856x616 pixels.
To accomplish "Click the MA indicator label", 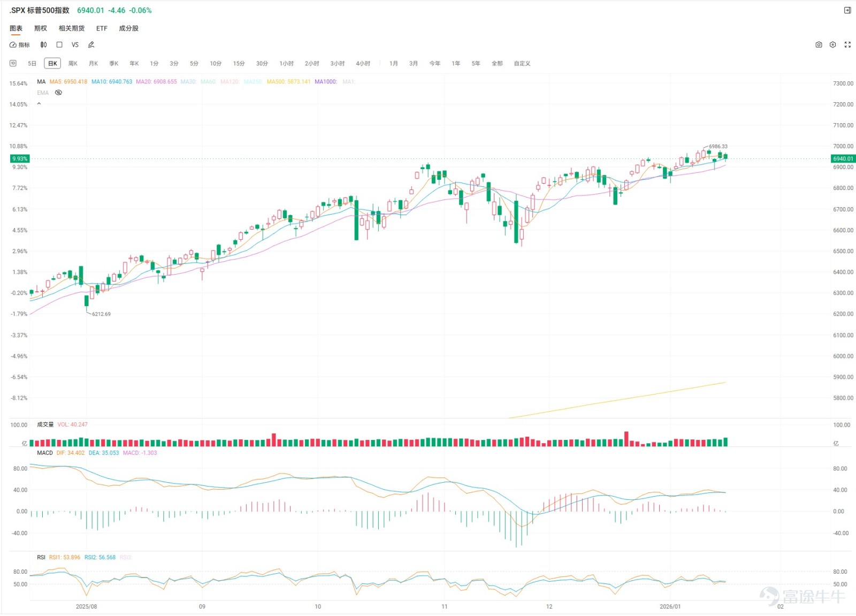I will tap(41, 82).
